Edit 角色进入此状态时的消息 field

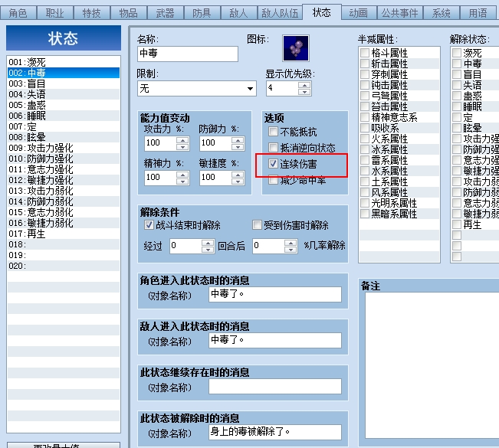tap(275, 294)
